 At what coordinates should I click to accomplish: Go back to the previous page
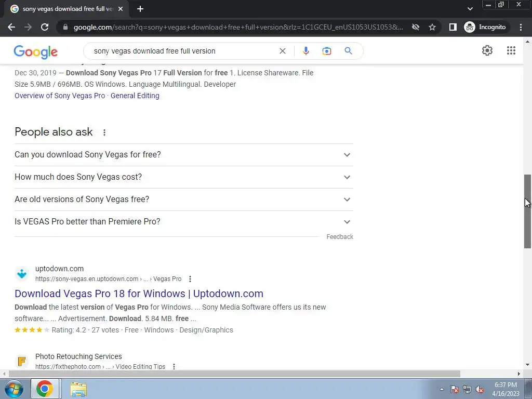click(11, 27)
